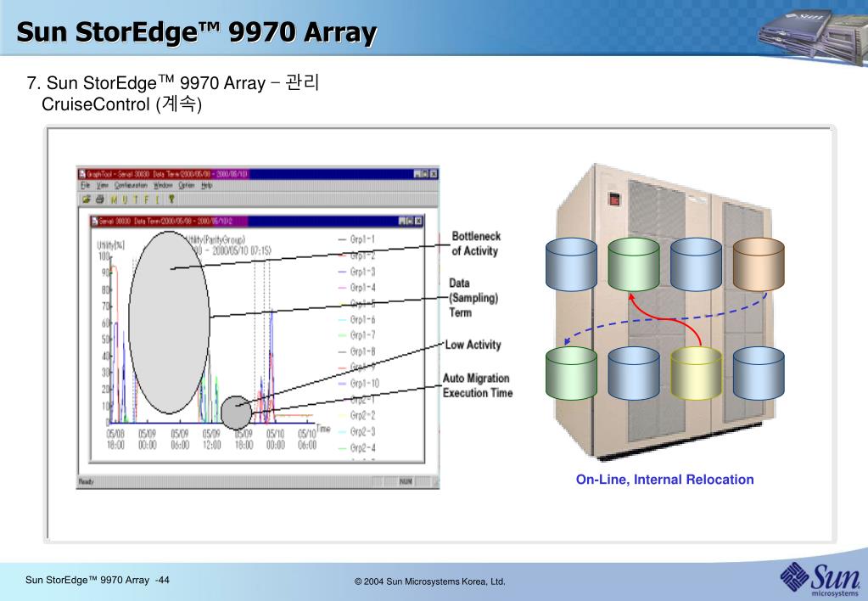Viewport: 868px width, 601px height.
Task: Open the Configuration menu
Action: (132, 186)
